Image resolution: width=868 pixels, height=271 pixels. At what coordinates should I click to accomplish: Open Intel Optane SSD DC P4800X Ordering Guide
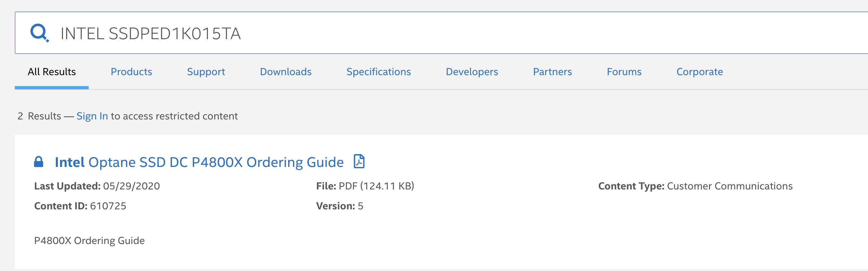click(199, 162)
